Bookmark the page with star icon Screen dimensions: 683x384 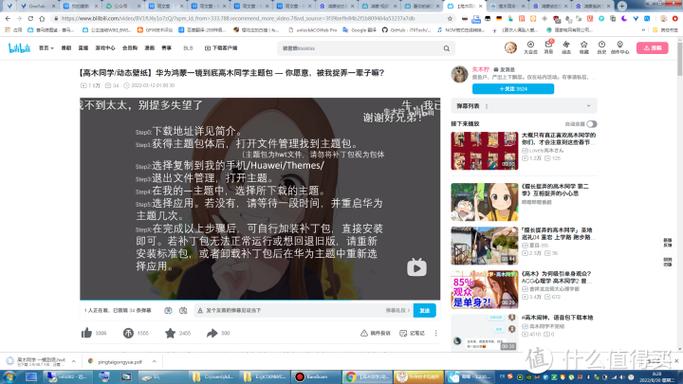click(x=450, y=19)
